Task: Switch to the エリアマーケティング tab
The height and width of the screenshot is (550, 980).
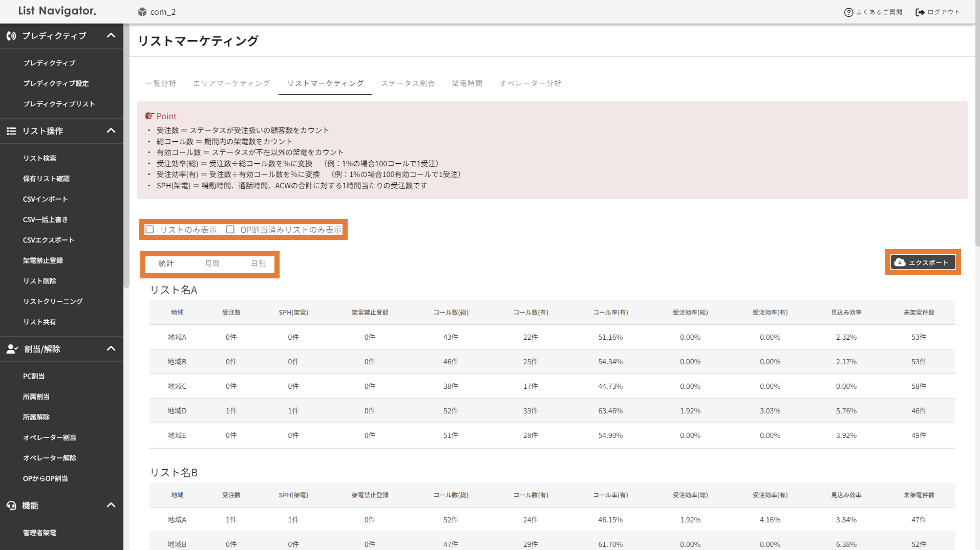Action: (x=231, y=83)
